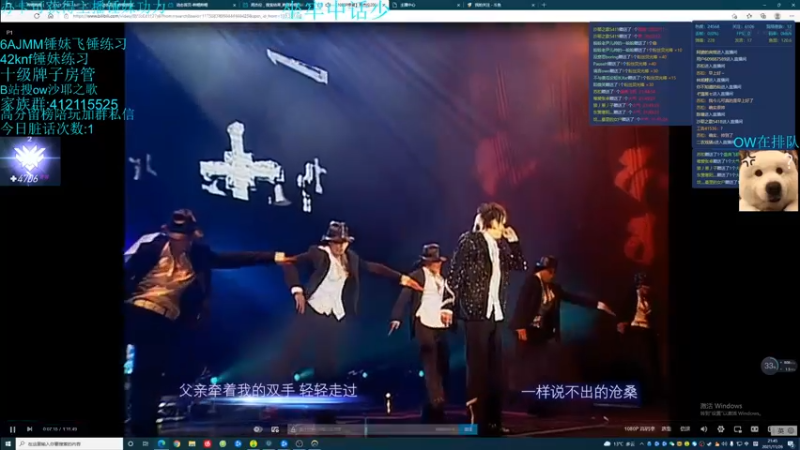Launch Google Chrome from taskbar
Screen dimensions: 800x450
[x=177, y=444]
